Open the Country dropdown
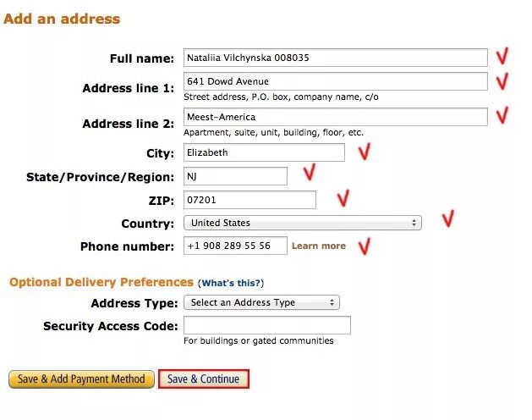 [303, 223]
